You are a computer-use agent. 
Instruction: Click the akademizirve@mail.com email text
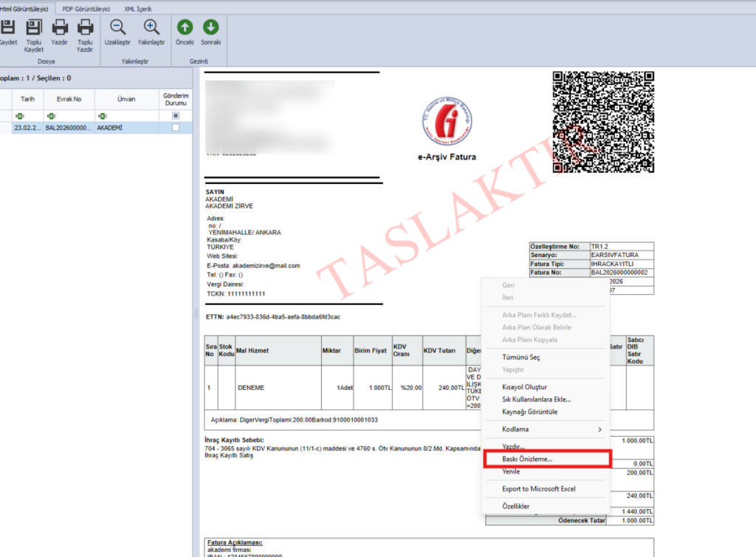tap(266, 266)
